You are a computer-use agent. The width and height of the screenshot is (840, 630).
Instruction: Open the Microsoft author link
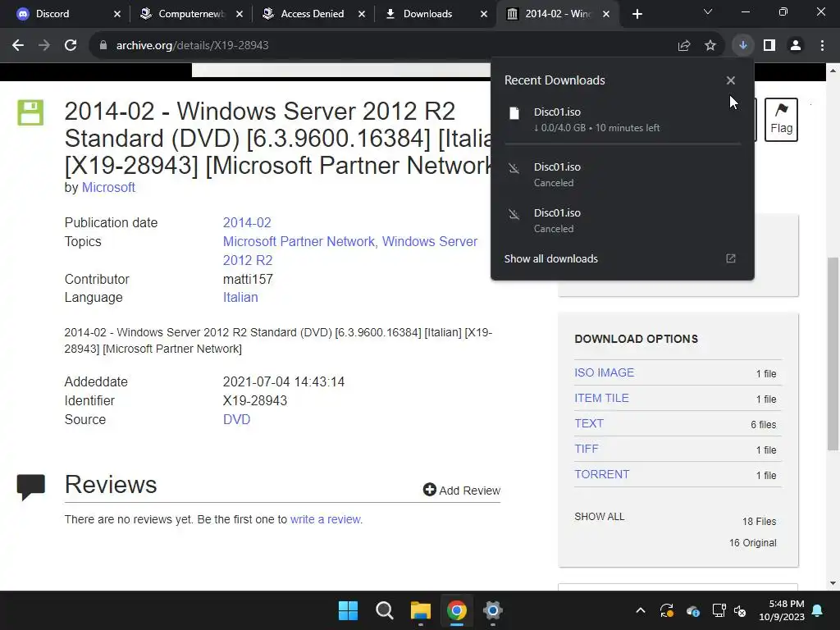point(108,188)
